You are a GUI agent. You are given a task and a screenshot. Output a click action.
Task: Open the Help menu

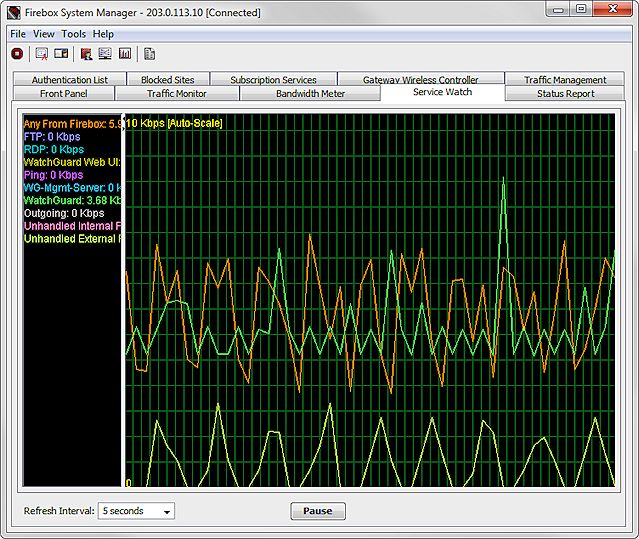coord(104,34)
